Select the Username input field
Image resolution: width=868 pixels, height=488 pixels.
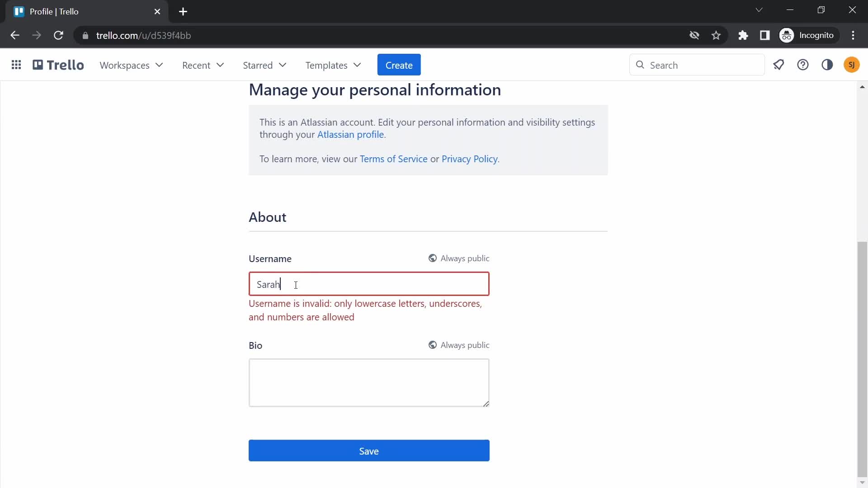pos(369,284)
